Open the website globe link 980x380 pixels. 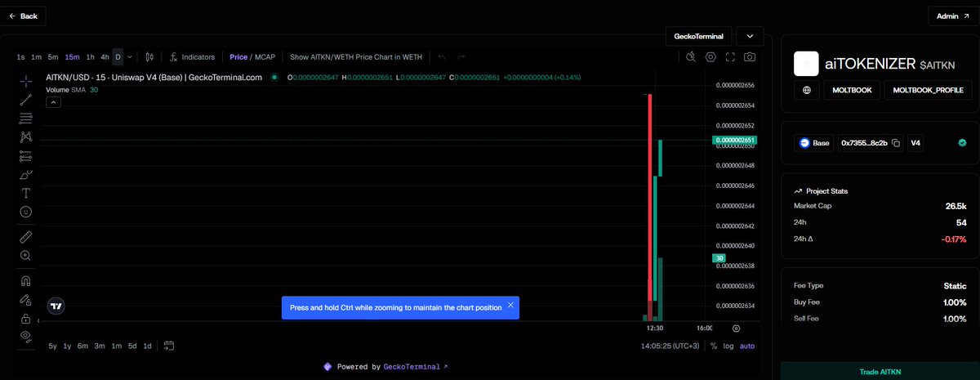coord(807,91)
